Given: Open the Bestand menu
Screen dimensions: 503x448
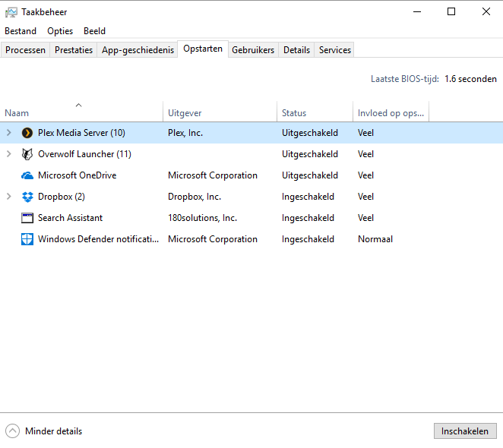Looking at the screenshot, I should (x=21, y=31).
